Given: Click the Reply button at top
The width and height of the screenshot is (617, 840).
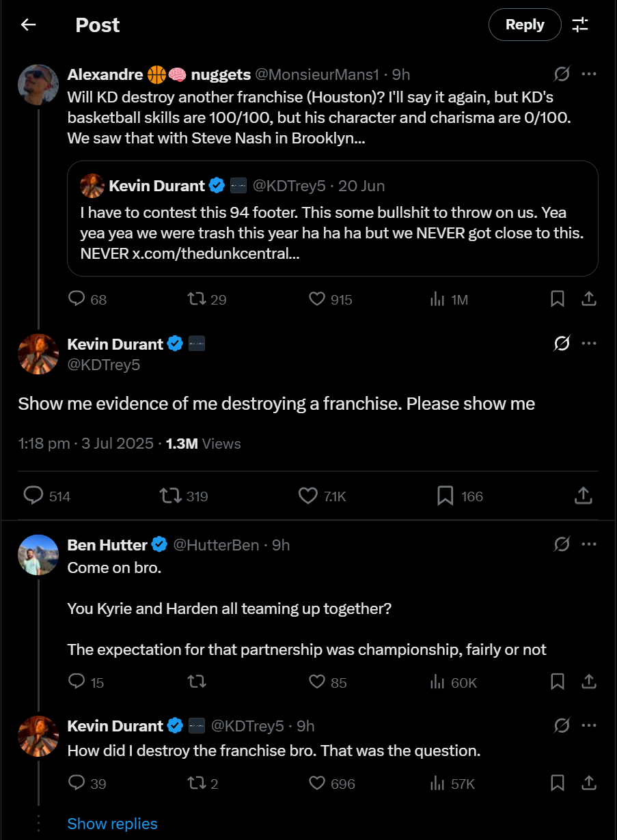Looking at the screenshot, I should (525, 25).
